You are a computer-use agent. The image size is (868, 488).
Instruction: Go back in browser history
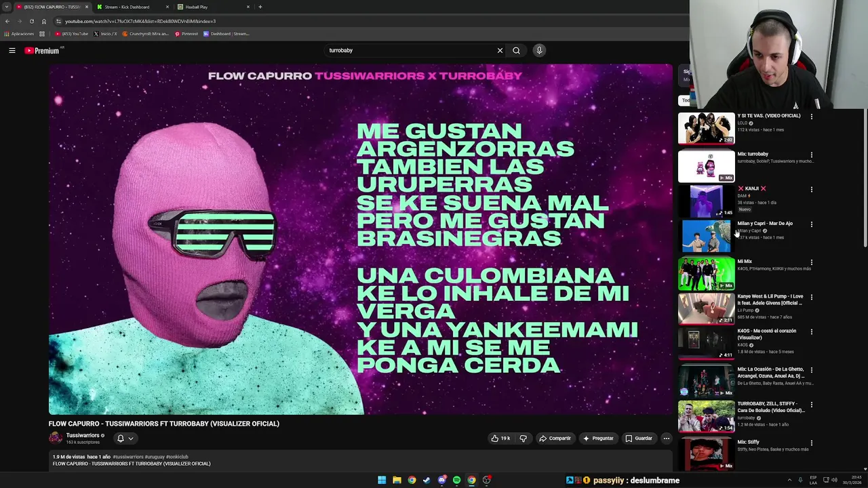[x=7, y=21]
